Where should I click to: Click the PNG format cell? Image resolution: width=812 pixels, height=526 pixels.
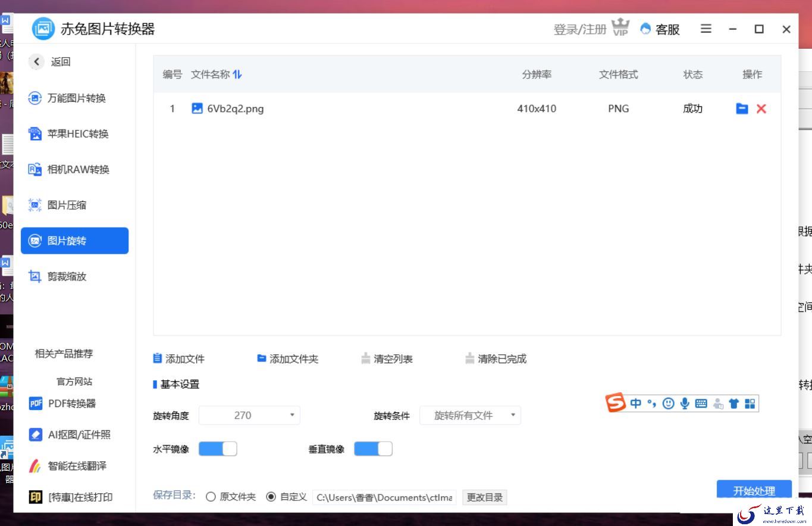(x=619, y=109)
